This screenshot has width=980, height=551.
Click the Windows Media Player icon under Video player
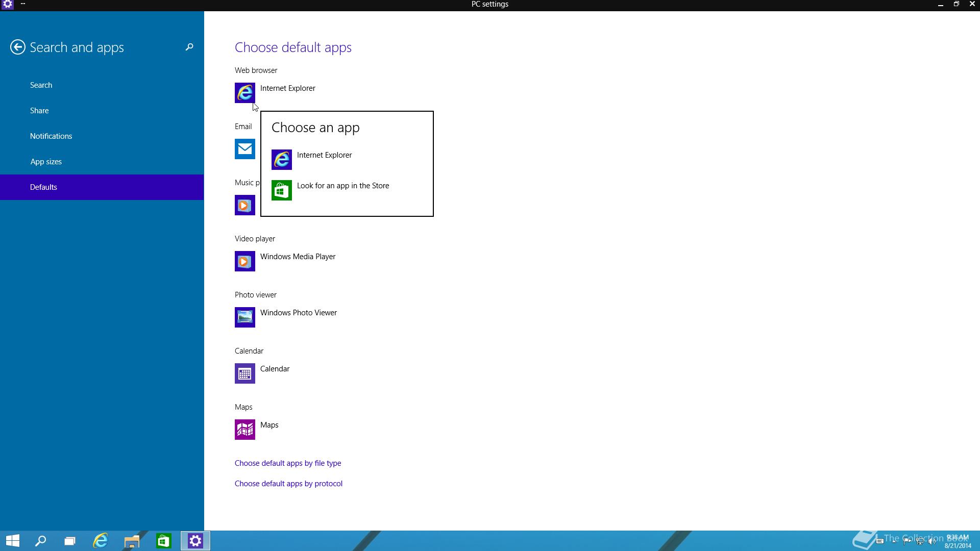[244, 261]
